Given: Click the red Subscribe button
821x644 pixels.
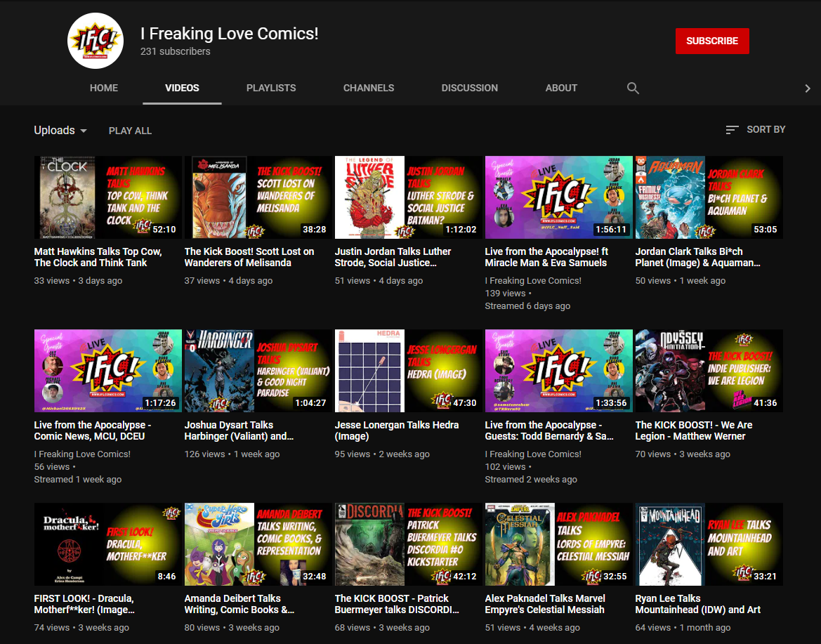Looking at the screenshot, I should 712,41.
